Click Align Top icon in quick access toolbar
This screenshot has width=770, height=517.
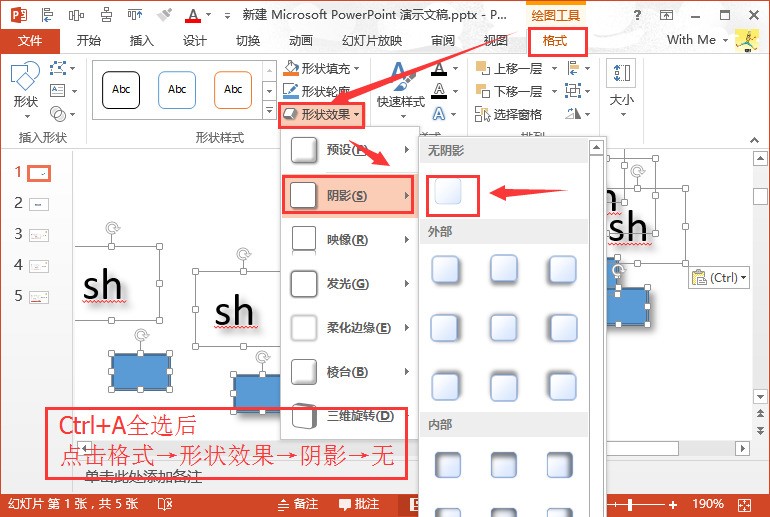point(135,15)
